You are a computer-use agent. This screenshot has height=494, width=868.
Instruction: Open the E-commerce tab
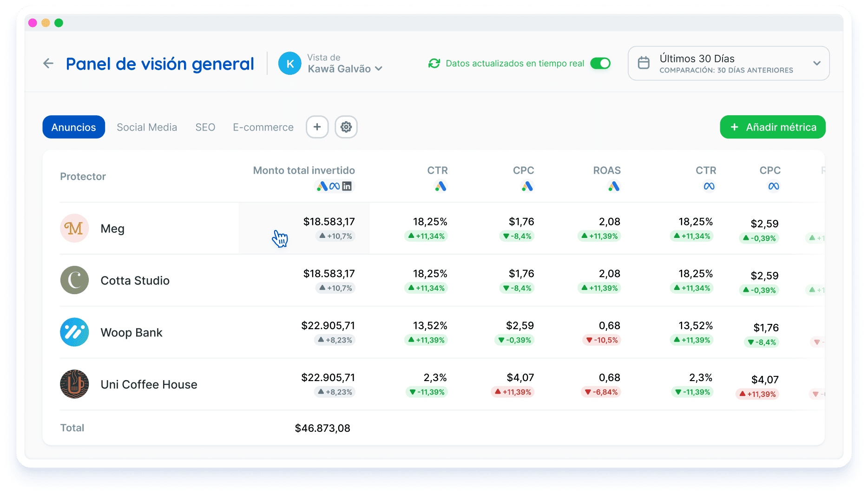(x=263, y=127)
